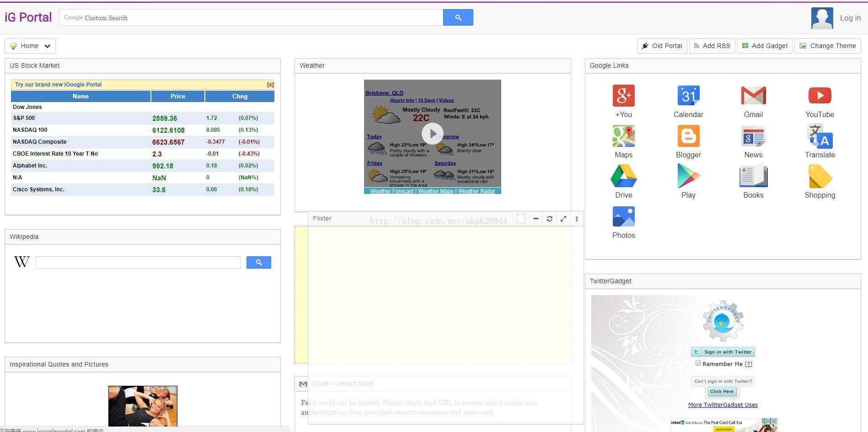Click the Log in link
This screenshot has width=868, height=432.
coord(850,18)
